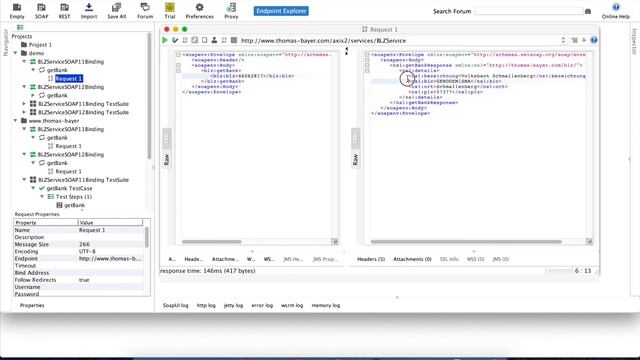
Task: Select highlighted Request 1 in demo project
Action: tap(69, 78)
